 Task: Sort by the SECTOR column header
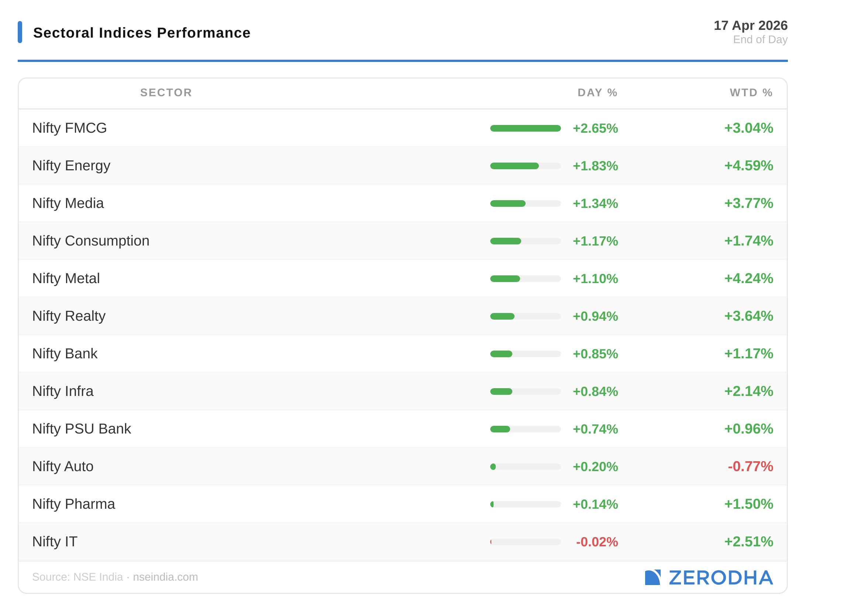click(166, 93)
